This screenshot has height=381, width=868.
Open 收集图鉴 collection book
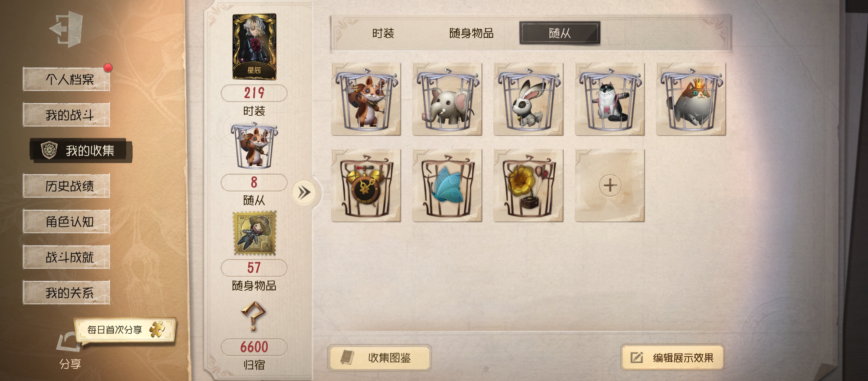pyautogui.click(x=380, y=358)
